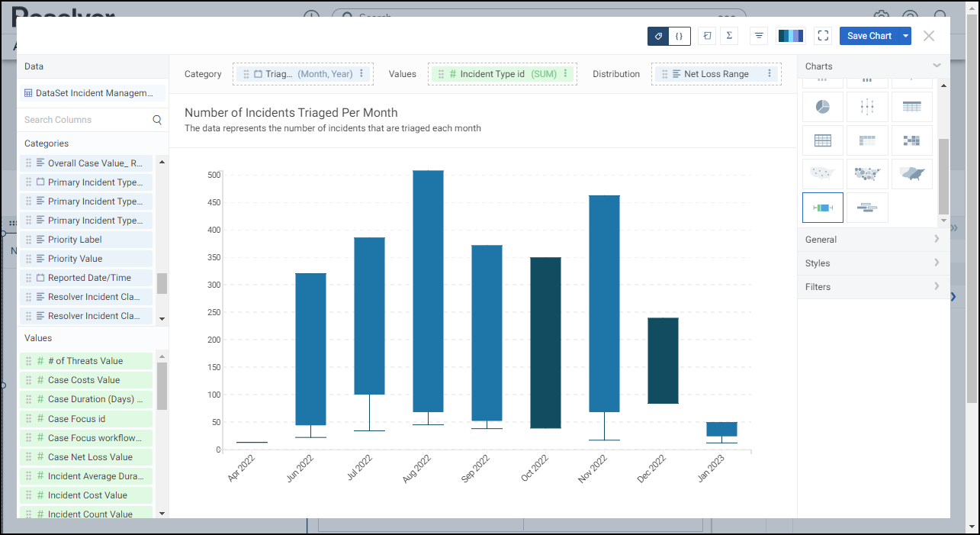Choose the Gantt chart type icon

coord(867,208)
